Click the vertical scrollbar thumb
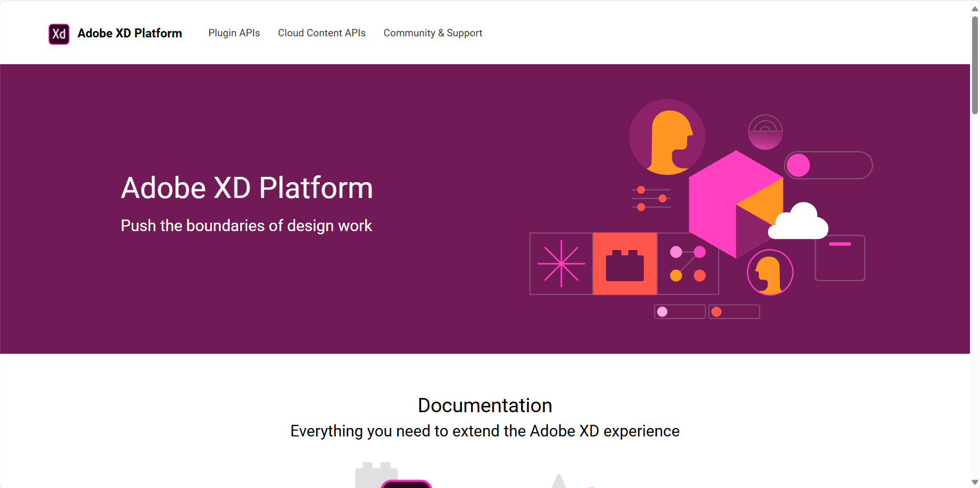The width and height of the screenshot is (980, 488). coord(975,65)
